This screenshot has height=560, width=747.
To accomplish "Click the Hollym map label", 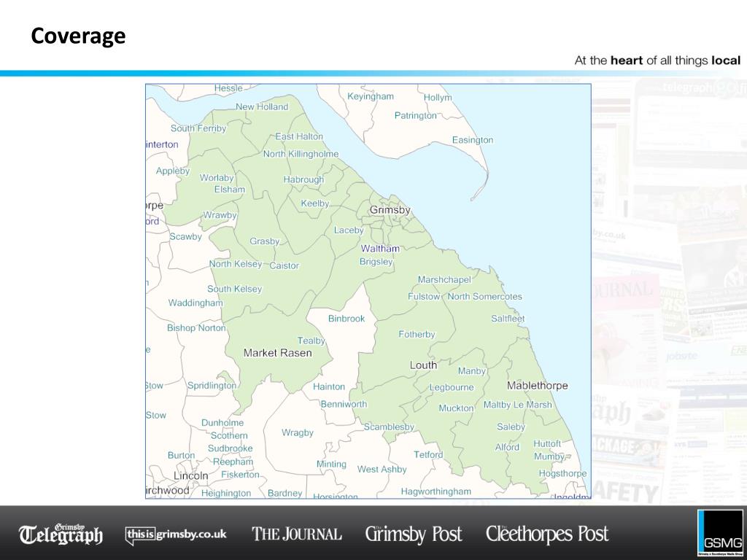I will [438, 98].
